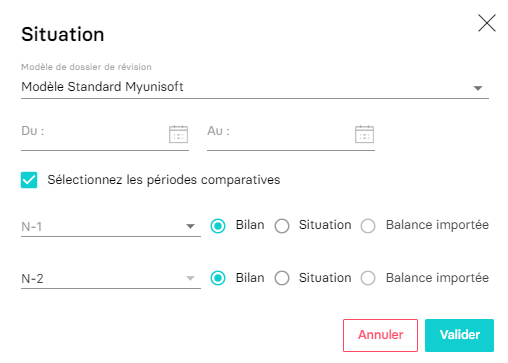The height and width of the screenshot is (363, 508).
Task: Uncheck Sélectionnez les périodes comparatives checkbox
Action: pyautogui.click(x=29, y=180)
